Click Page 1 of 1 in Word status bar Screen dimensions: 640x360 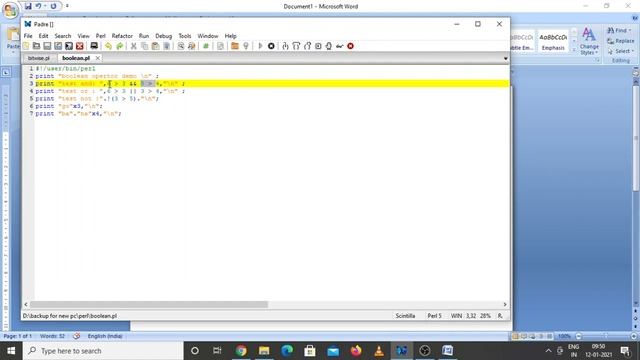tap(18, 336)
